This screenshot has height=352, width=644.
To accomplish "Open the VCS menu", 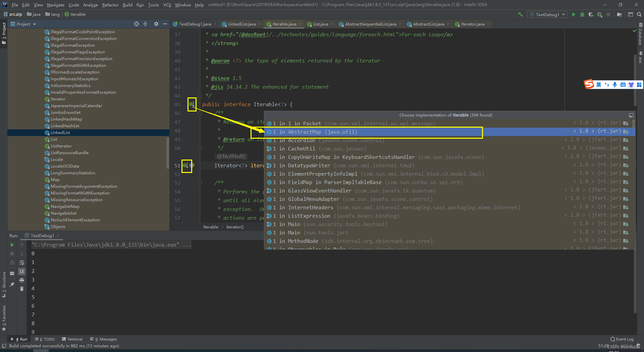I will pos(167,5).
